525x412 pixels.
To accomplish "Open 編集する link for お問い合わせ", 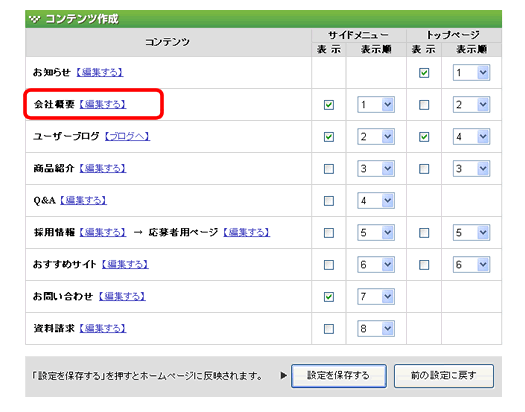I will tap(122, 296).
